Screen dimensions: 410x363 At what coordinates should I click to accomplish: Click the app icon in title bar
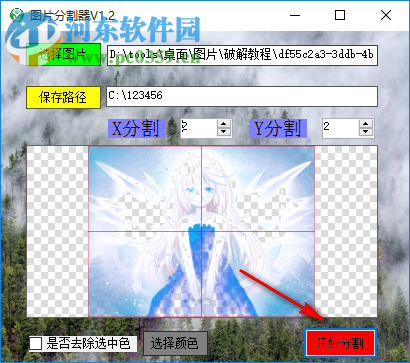17,15
